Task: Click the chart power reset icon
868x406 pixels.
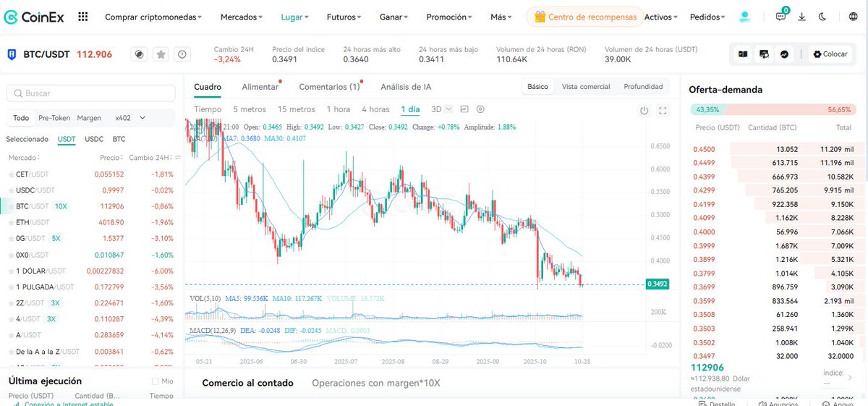Action: tap(644, 111)
